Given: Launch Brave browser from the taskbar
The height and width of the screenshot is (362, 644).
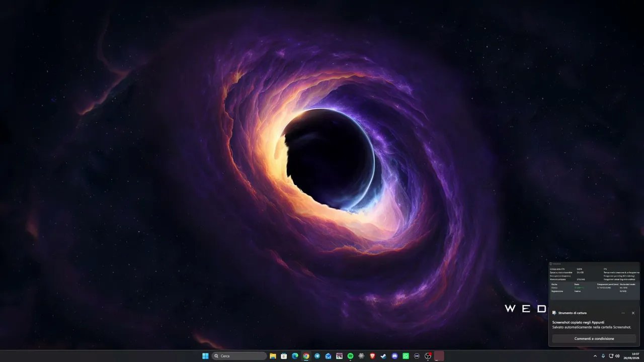Looking at the screenshot, I should pos(373,356).
